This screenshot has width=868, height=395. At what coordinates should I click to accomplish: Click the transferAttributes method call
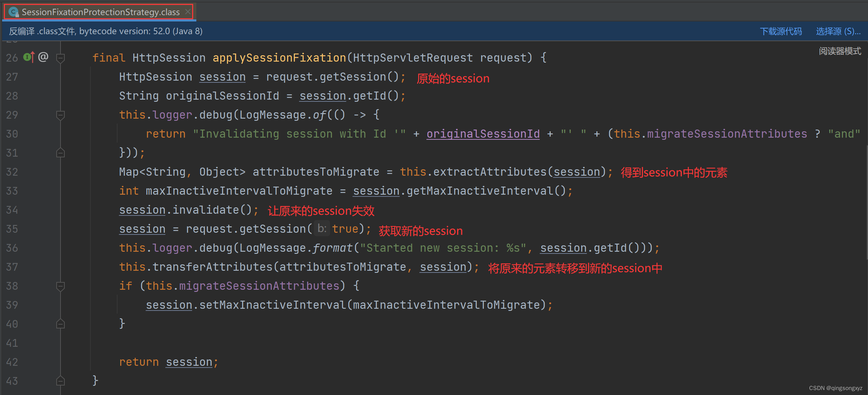tap(213, 267)
